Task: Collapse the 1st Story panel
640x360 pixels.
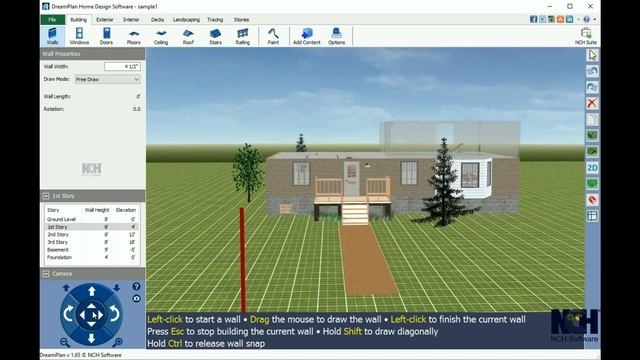Action: [46, 196]
